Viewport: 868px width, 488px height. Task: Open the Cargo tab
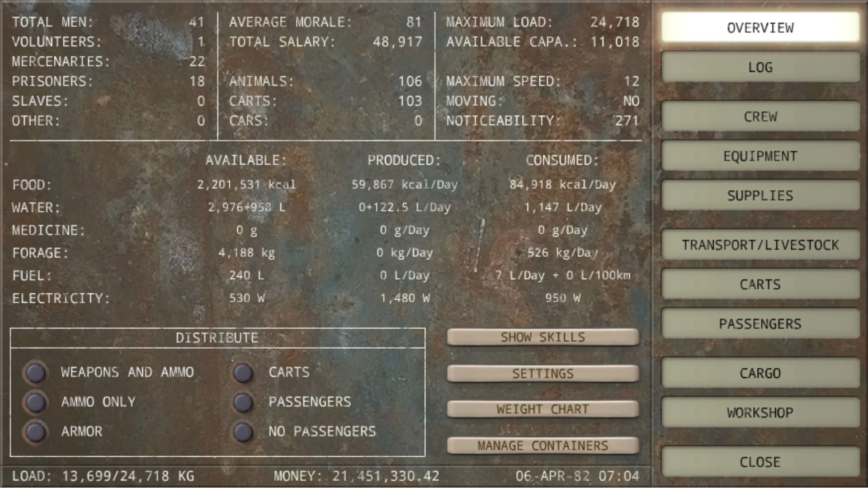760,373
